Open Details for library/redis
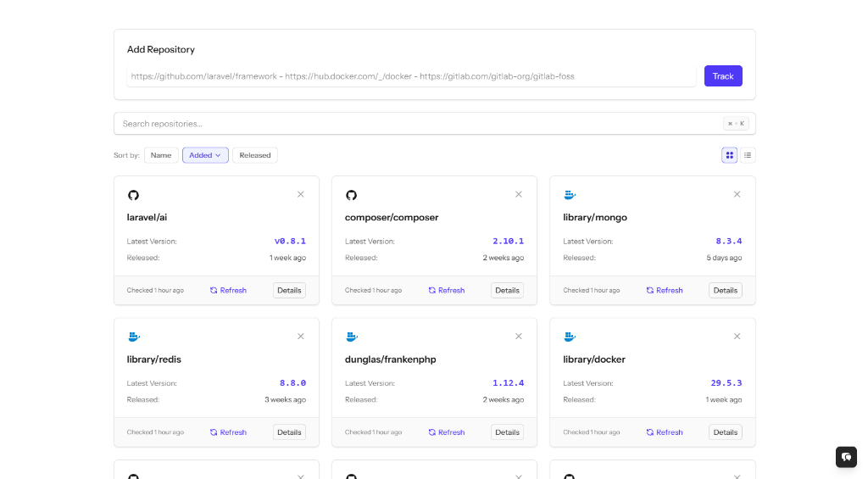The image size is (868, 479). coord(289,432)
